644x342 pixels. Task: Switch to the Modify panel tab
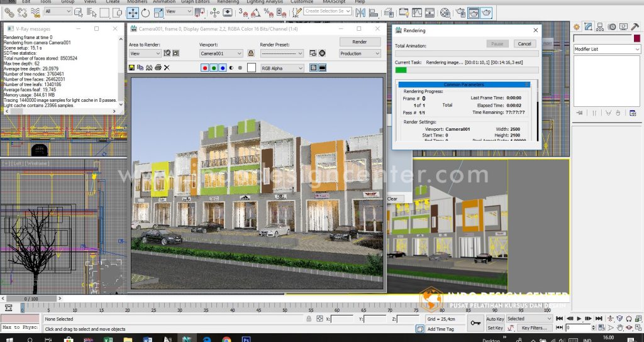[x=588, y=27]
